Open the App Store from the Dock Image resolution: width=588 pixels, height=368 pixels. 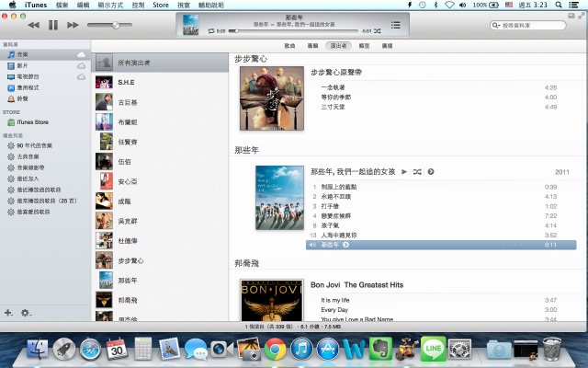(x=328, y=350)
